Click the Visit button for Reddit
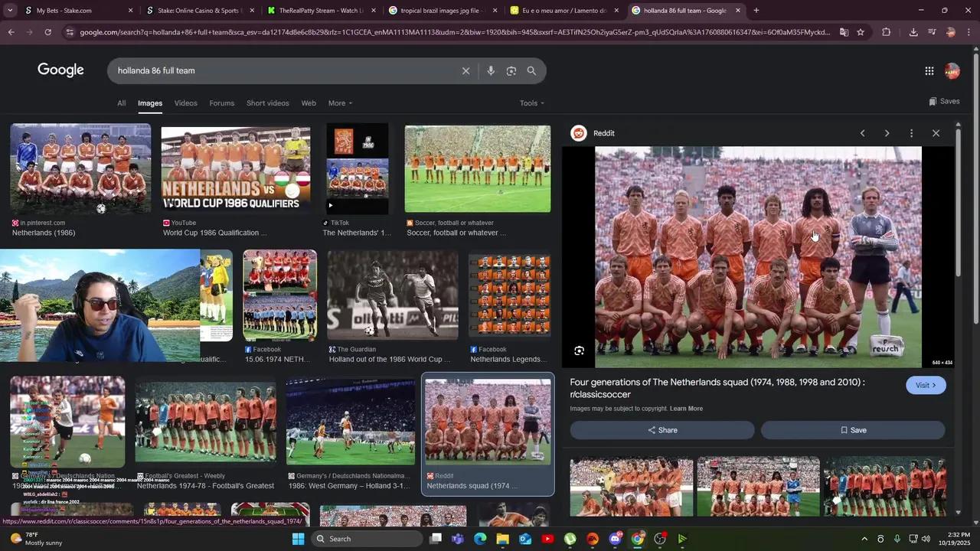 click(x=926, y=385)
